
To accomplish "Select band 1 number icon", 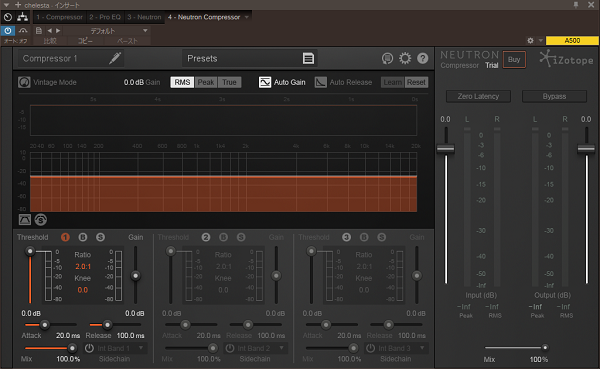I will (x=65, y=237).
